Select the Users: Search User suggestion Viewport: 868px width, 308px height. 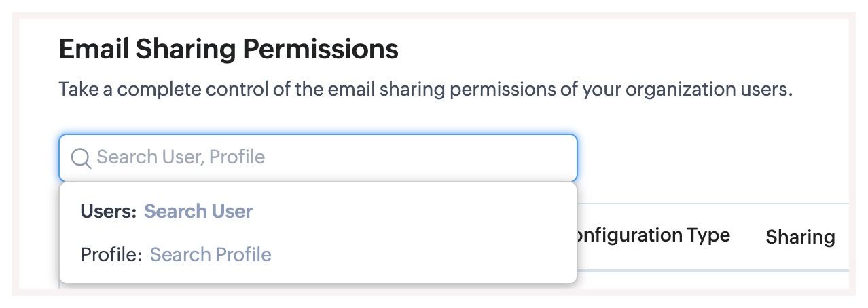point(318,211)
